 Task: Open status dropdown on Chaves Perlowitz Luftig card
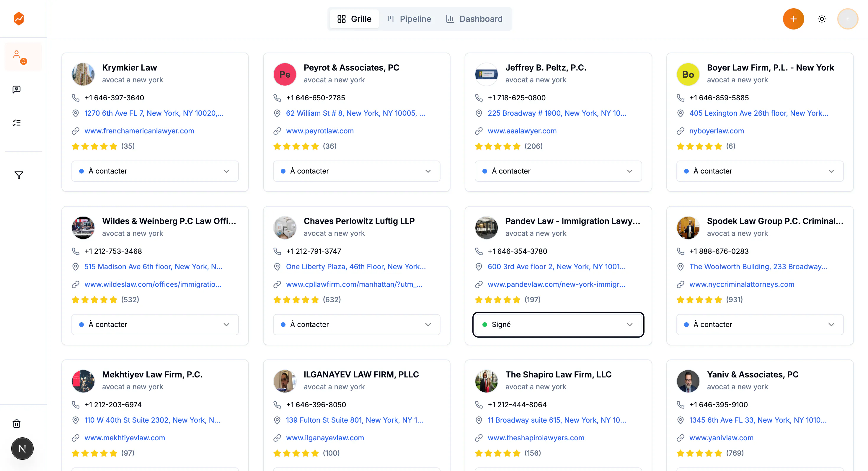pyautogui.click(x=357, y=324)
